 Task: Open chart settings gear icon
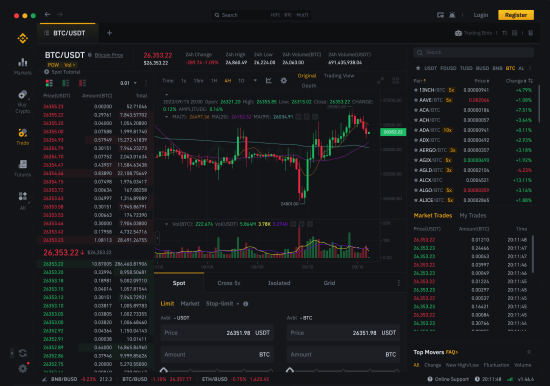pos(284,80)
